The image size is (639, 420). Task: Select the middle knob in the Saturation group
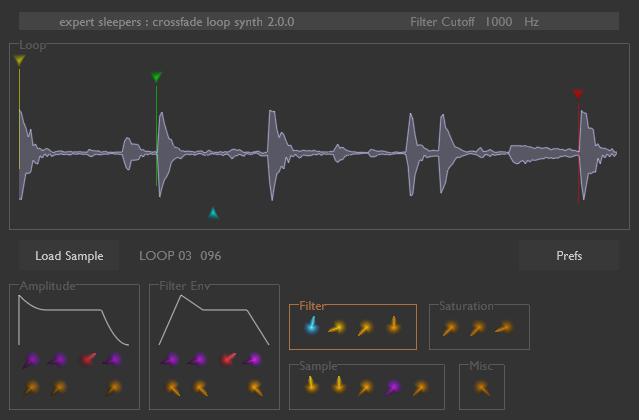pos(477,328)
